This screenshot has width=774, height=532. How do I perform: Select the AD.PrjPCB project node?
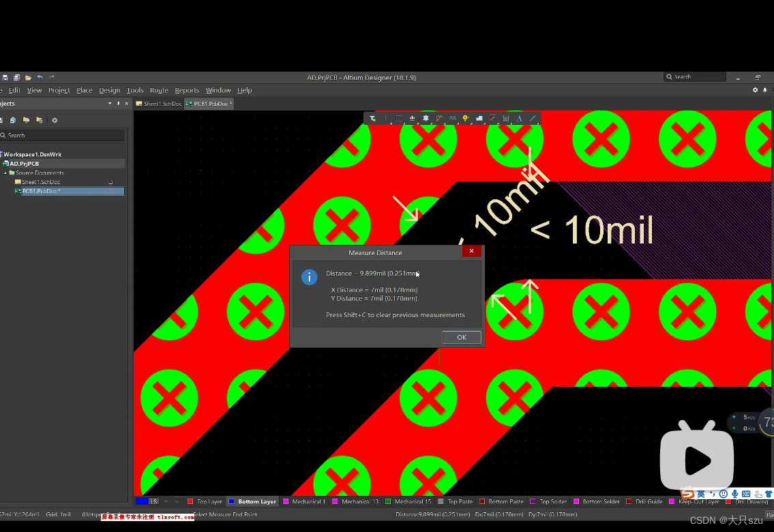24,164
